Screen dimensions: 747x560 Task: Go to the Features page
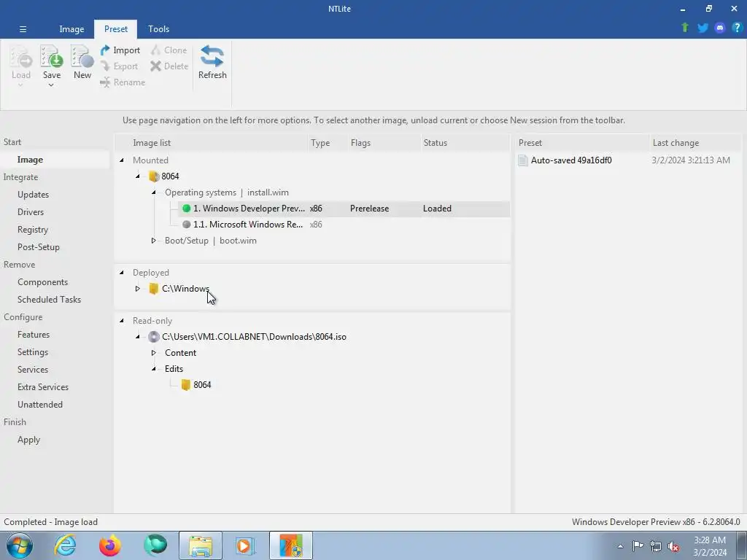34,335
